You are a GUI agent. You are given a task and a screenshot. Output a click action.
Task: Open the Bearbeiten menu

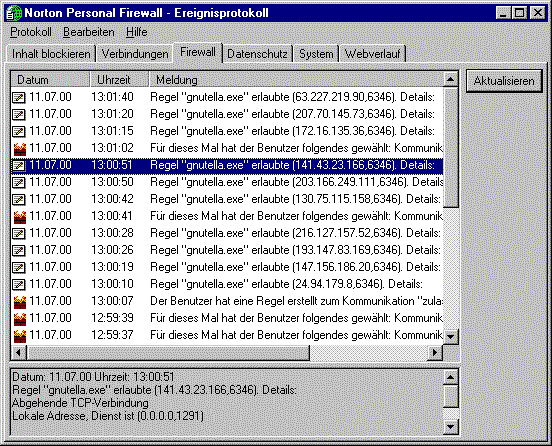pos(89,32)
